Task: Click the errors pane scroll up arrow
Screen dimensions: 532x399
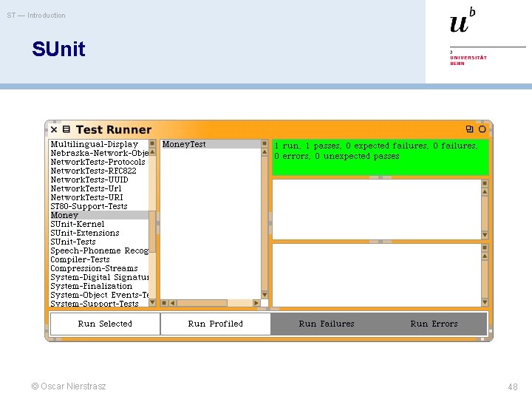Action: click(x=485, y=256)
